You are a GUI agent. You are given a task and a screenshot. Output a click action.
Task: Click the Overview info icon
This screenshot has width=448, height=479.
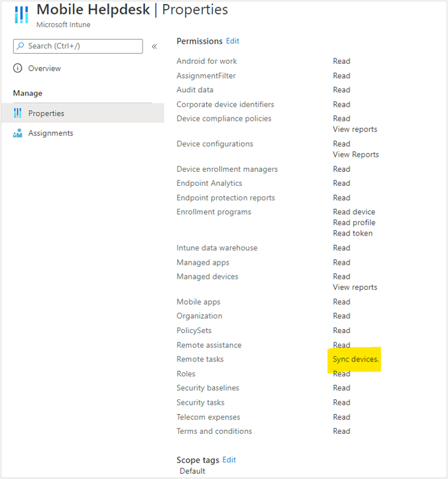[x=18, y=68]
